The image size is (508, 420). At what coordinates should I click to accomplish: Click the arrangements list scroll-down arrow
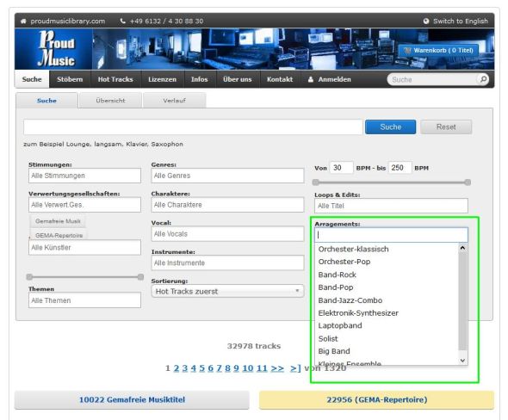point(462,361)
